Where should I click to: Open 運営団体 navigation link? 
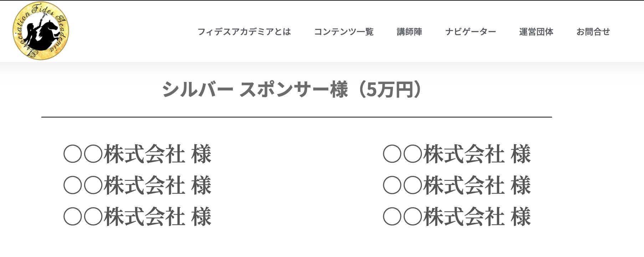coord(536,32)
